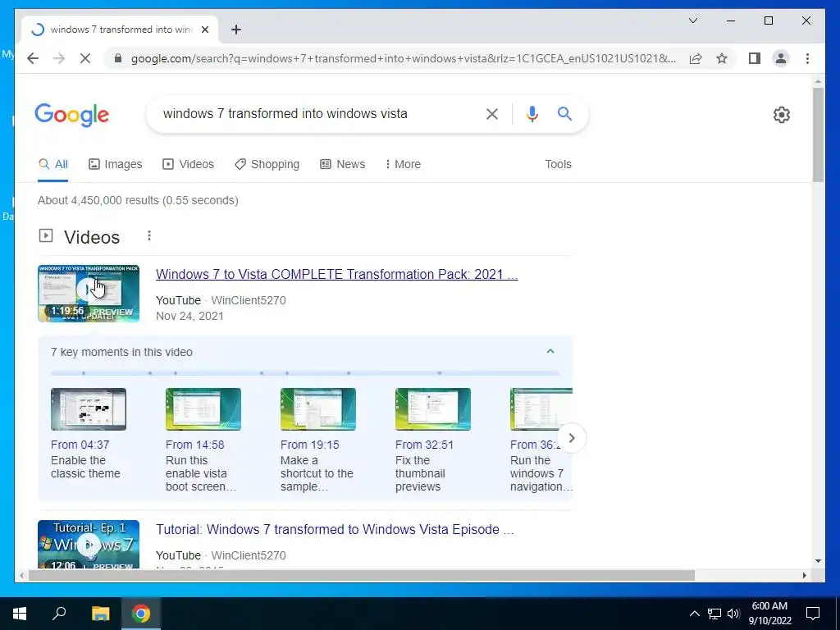Open the Chrome profile avatar
Image resolution: width=840 pixels, height=630 pixels.
(781, 58)
